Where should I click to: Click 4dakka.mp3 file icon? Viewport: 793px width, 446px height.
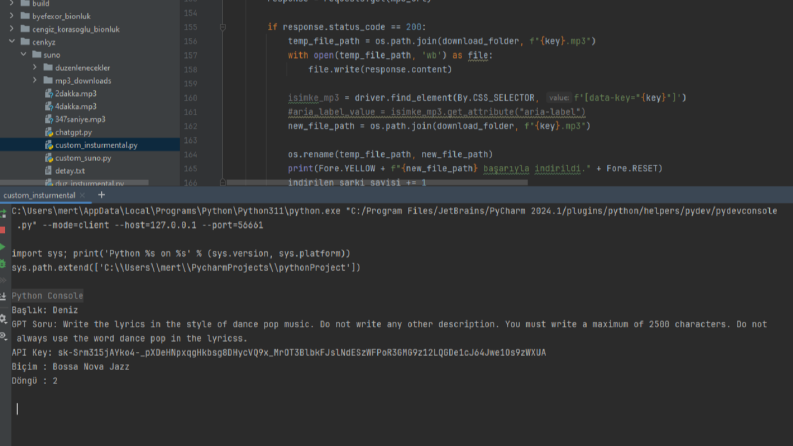[x=49, y=106]
